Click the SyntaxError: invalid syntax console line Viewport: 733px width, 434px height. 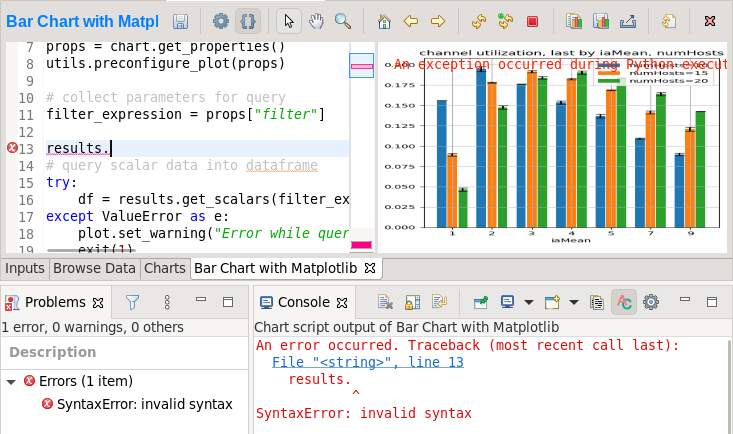pos(364,413)
